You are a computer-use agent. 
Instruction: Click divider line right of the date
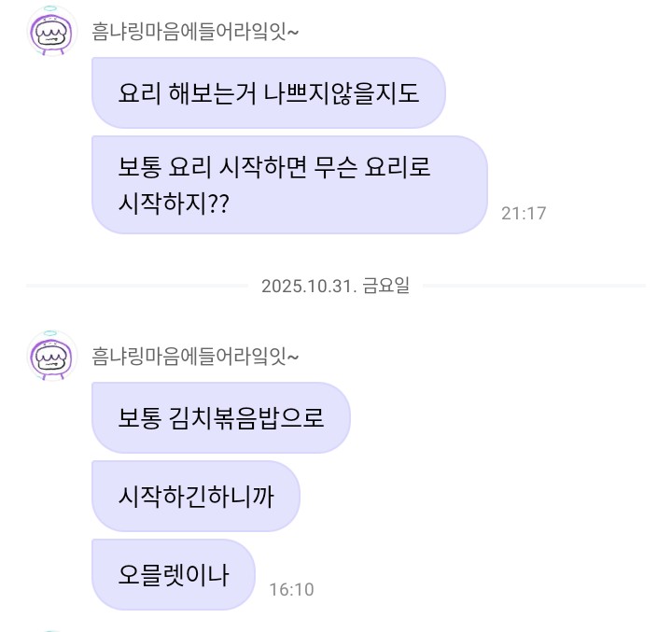pos(532,286)
